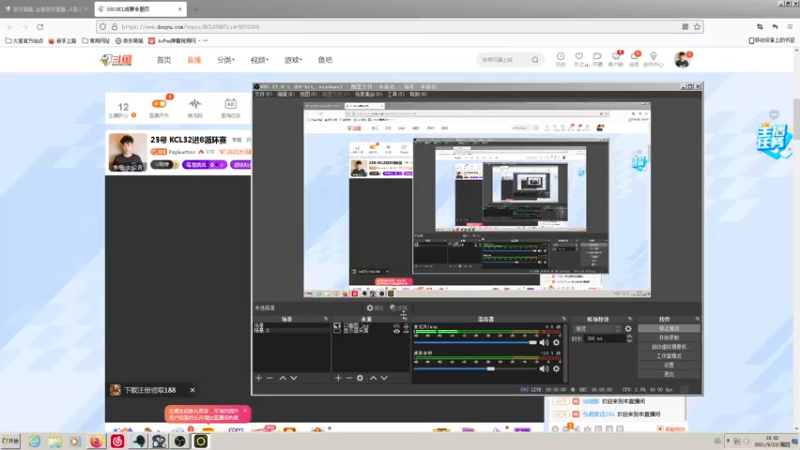Remove the selected source with the minus icon

[x=349, y=378]
